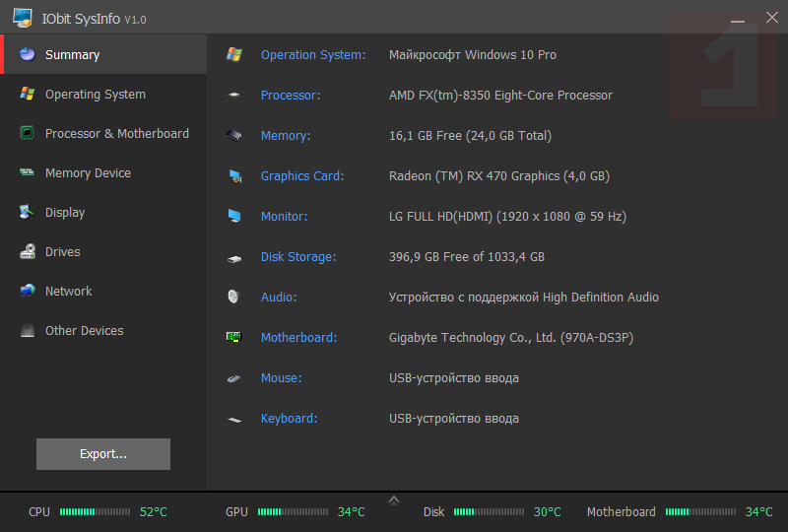Click the Motherboard: summary link
788x532 pixels.
tap(298, 338)
